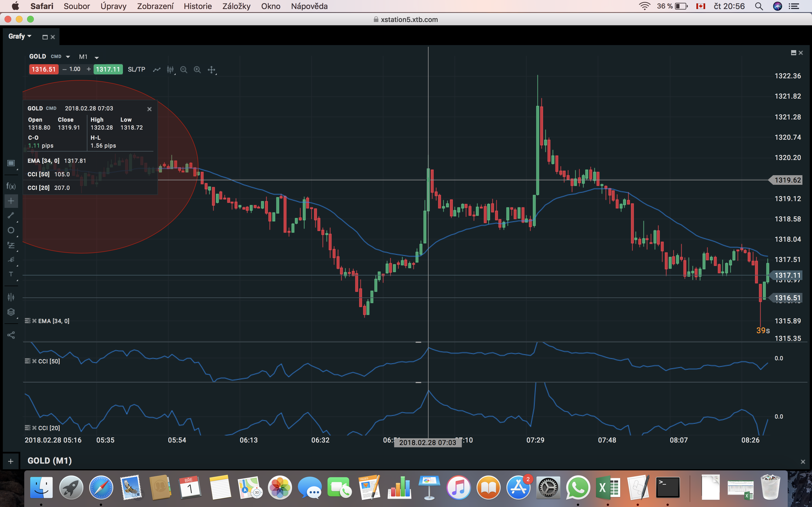Open the M1 timeframe dropdown
Screen dimensions: 812x507
(x=96, y=57)
